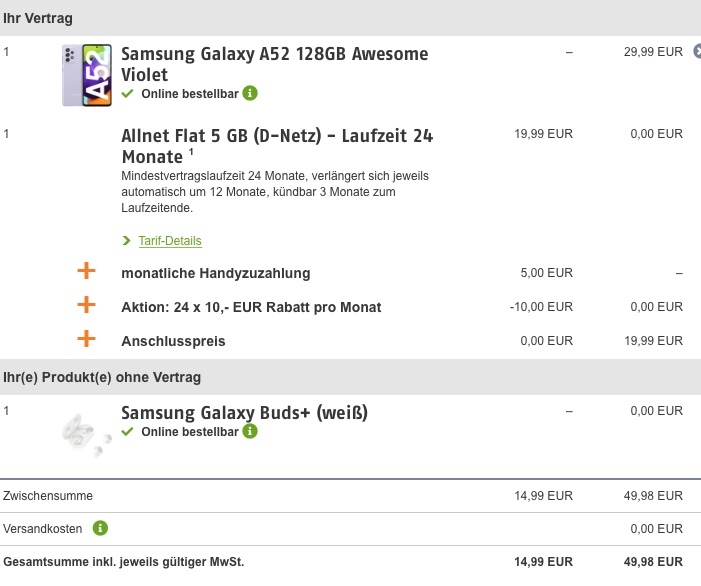Click the Samsung Galaxy Buds+ (weiß) title
Image resolution: width=701 pixels, height=586 pixels.
[245, 413]
